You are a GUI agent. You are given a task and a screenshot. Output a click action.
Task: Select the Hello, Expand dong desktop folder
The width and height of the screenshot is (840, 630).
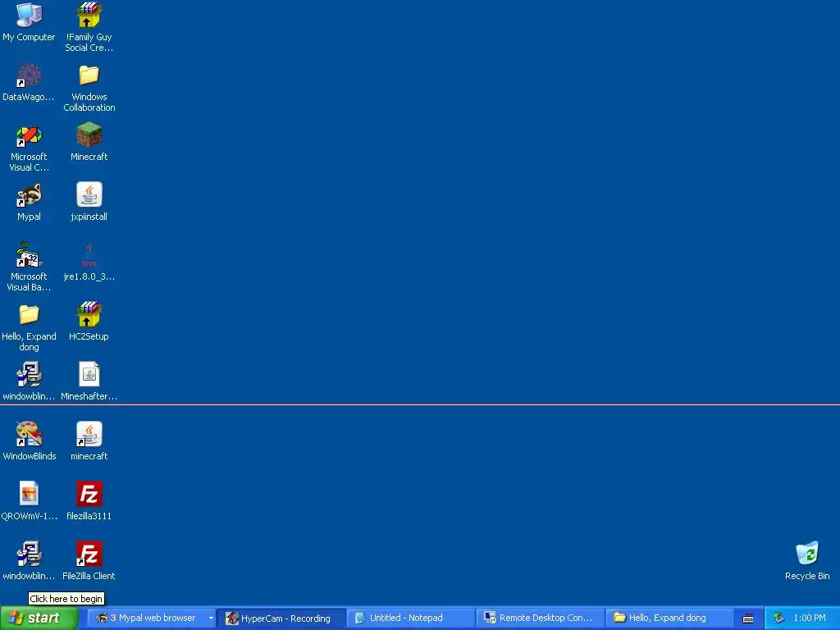(29, 315)
